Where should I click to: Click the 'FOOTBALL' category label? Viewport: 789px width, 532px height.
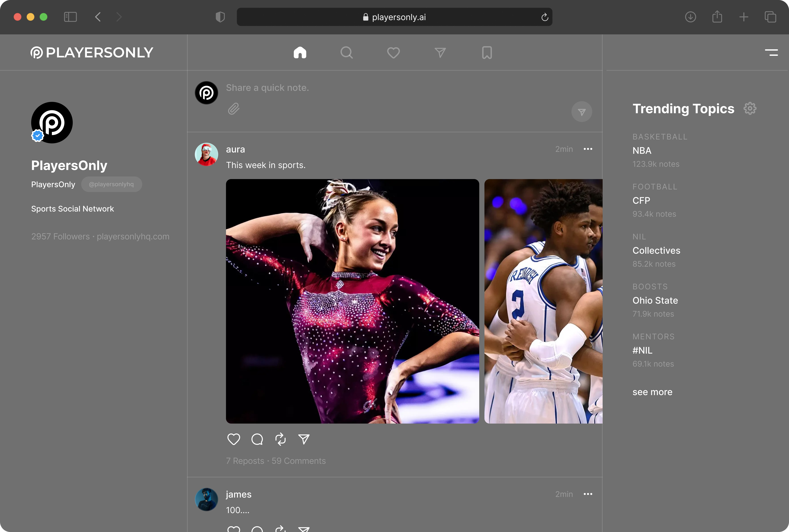[x=655, y=187]
